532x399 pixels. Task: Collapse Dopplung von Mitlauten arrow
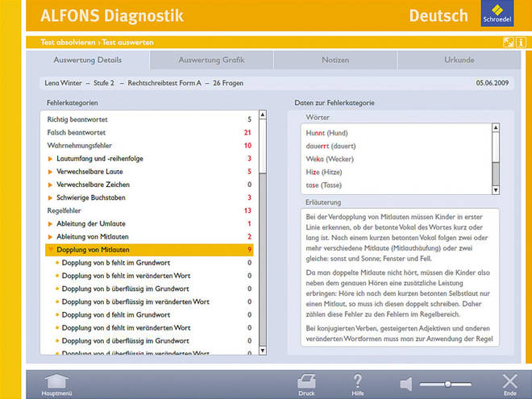[x=51, y=250]
